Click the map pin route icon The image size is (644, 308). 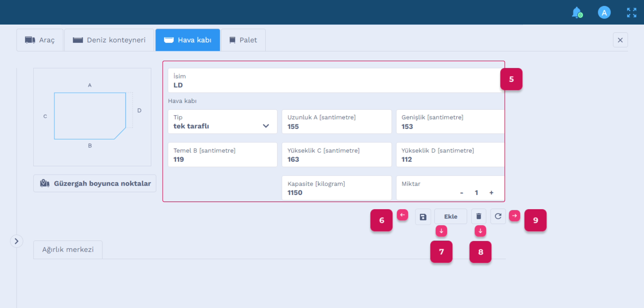45,183
